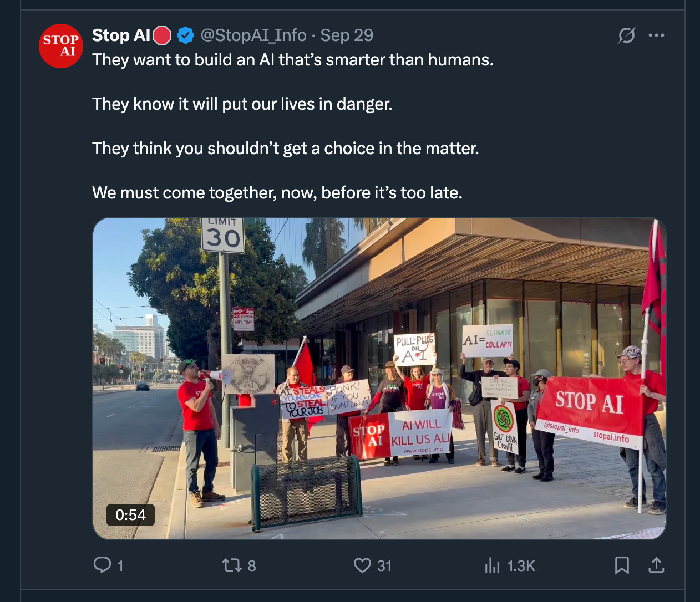Click the red stop sign emoji badge
The image size is (700, 602).
pyautogui.click(x=162, y=35)
